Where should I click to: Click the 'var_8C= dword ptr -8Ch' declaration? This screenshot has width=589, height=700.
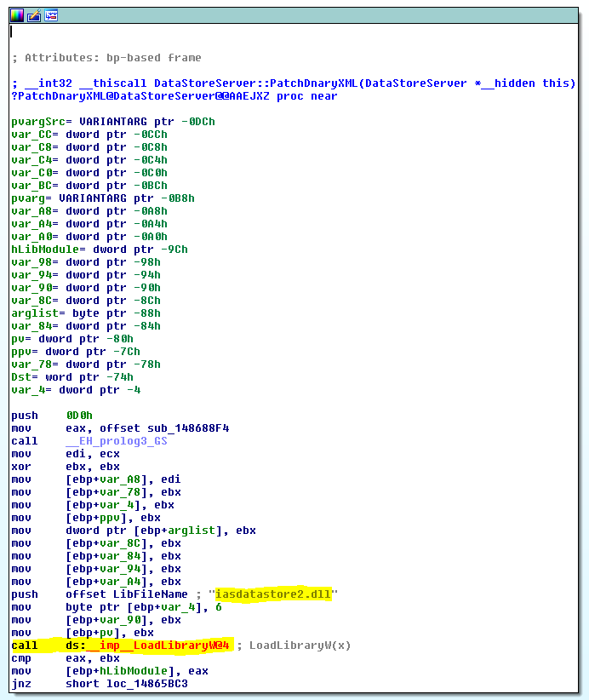(x=86, y=301)
